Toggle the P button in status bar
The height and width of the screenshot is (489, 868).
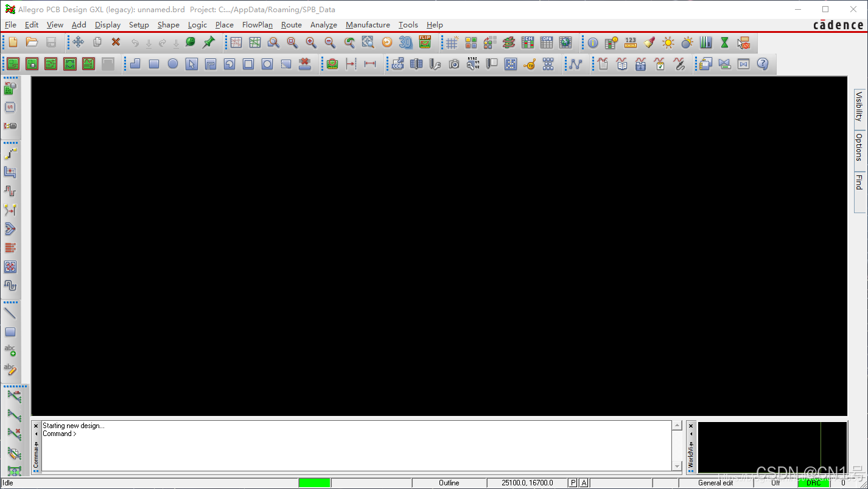point(573,483)
